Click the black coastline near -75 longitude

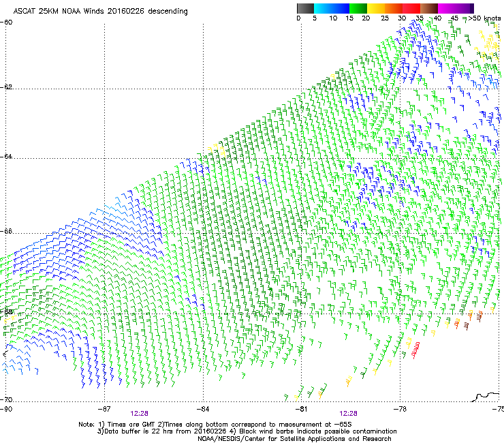pos(486,397)
